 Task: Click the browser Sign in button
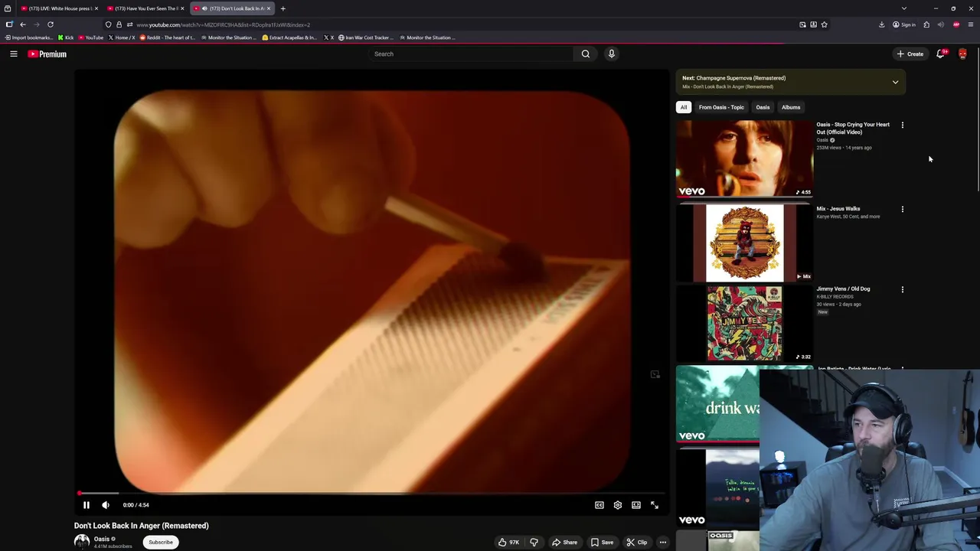[904, 24]
